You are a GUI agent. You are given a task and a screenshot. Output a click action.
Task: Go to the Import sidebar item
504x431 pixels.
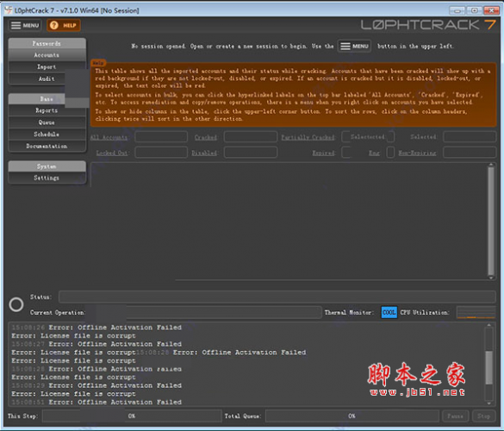pos(47,67)
